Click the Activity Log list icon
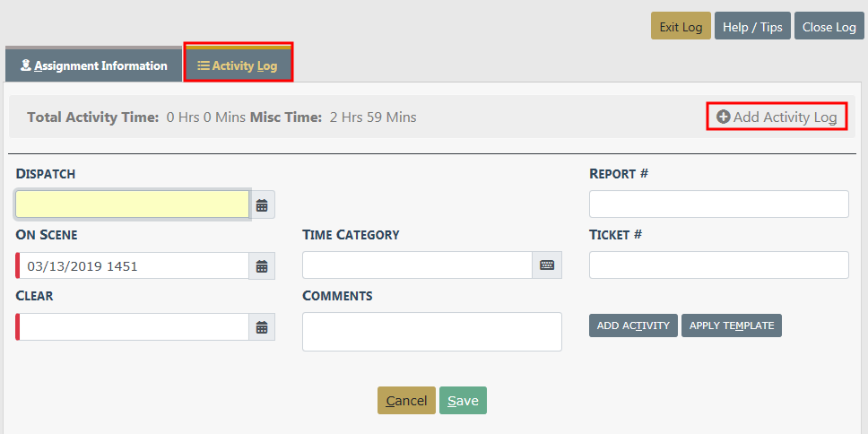This screenshot has height=434, width=868. (x=204, y=65)
